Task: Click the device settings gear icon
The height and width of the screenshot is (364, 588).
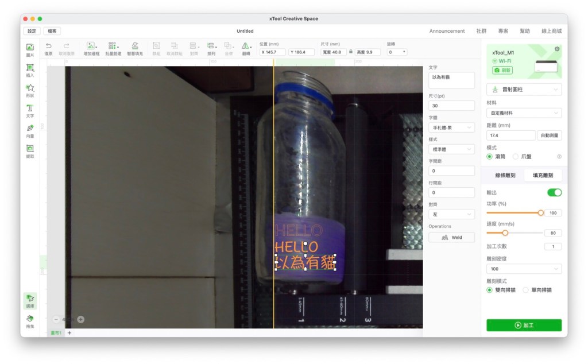Action: (x=556, y=49)
